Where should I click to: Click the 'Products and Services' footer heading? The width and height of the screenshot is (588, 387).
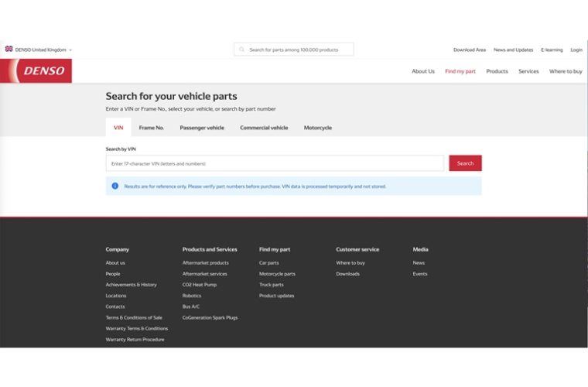[x=210, y=249]
